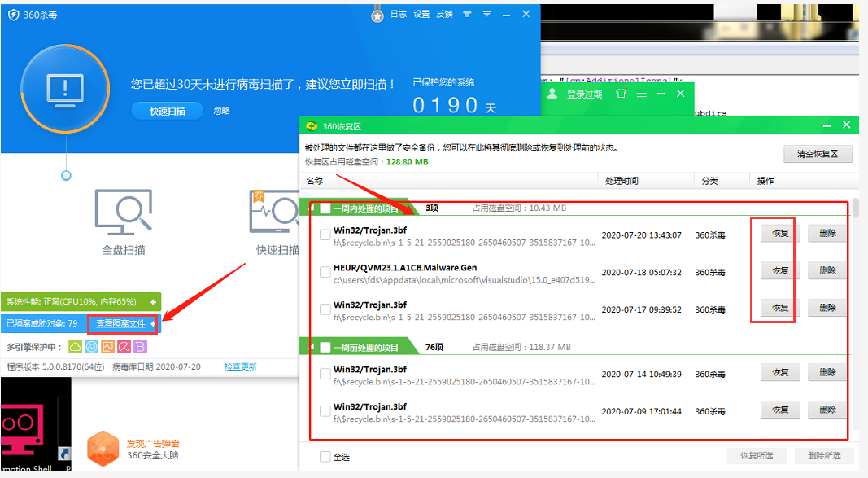The image size is (868, 478).
Task: Collapse the 一周内处理的项目 group triangle
Action: 312,208
